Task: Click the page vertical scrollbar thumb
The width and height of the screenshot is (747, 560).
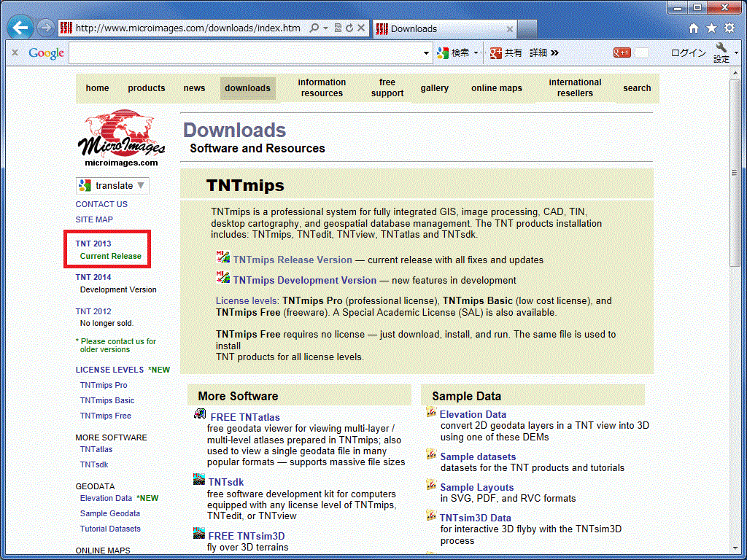Action: [x=735, y=173]
